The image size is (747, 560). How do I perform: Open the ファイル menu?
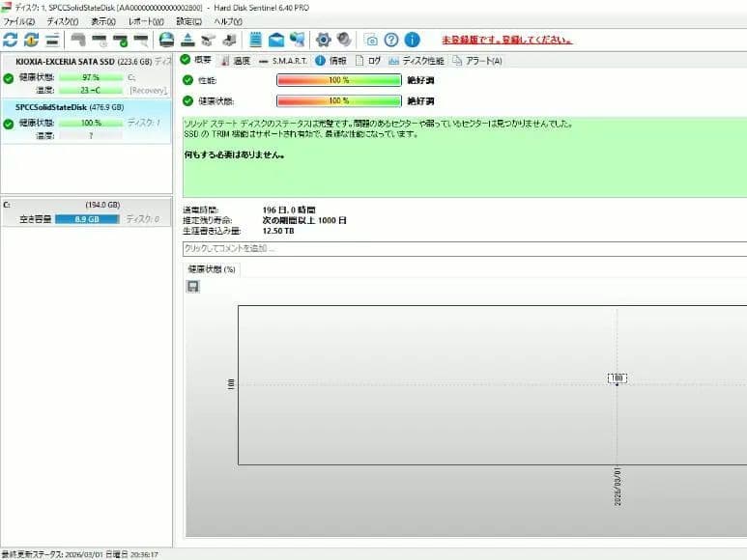pyautogui.click(x=19, y=21)
